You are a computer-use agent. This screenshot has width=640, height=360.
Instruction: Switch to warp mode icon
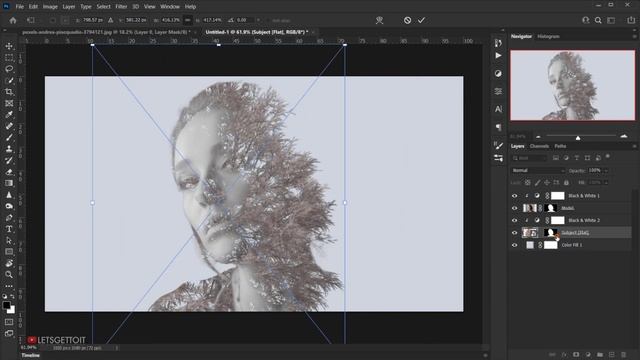[380, 20]
